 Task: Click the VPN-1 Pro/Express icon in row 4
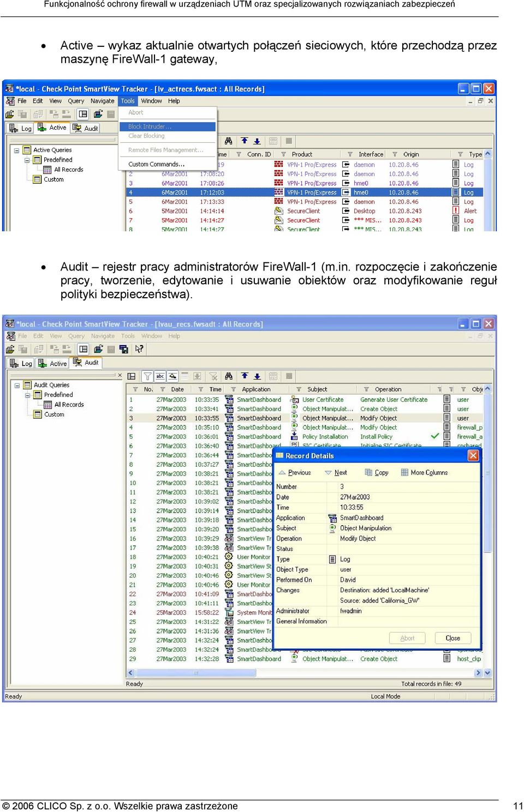pos(278,193)
